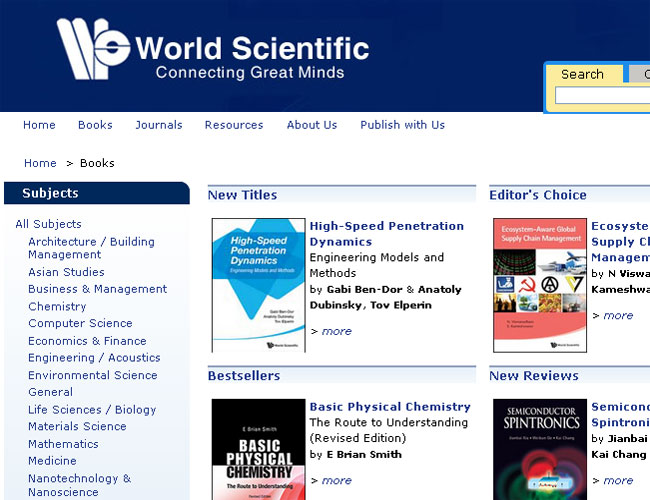Open the Journals menu item
The height and width of the screenshot is (500, 650).
click(159, 125)
